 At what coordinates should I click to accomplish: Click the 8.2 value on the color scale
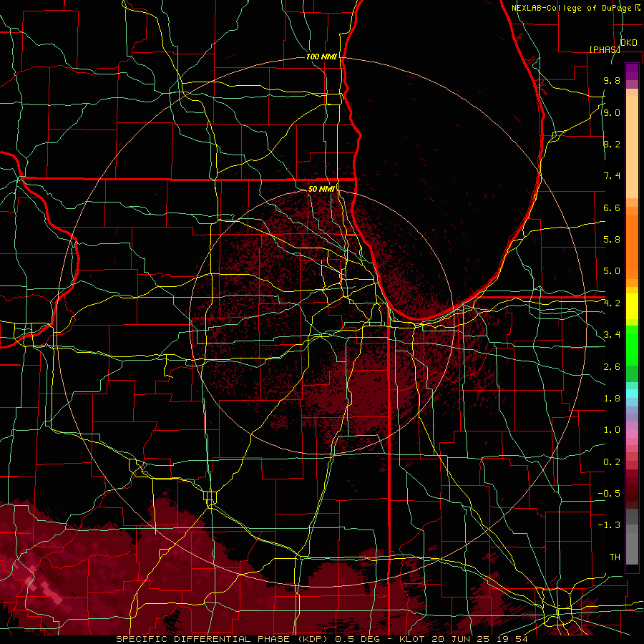click(x=612, y=144)
